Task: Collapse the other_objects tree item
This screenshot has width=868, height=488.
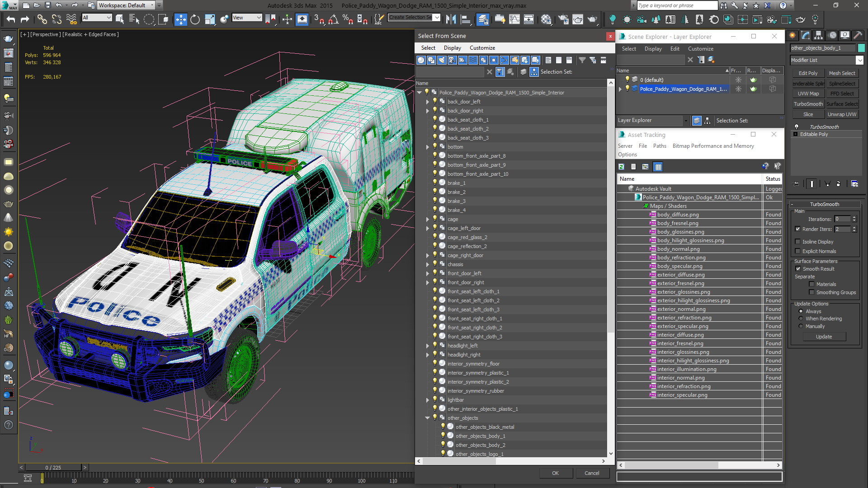Action: pyautogui.click(x=428, y=418)
